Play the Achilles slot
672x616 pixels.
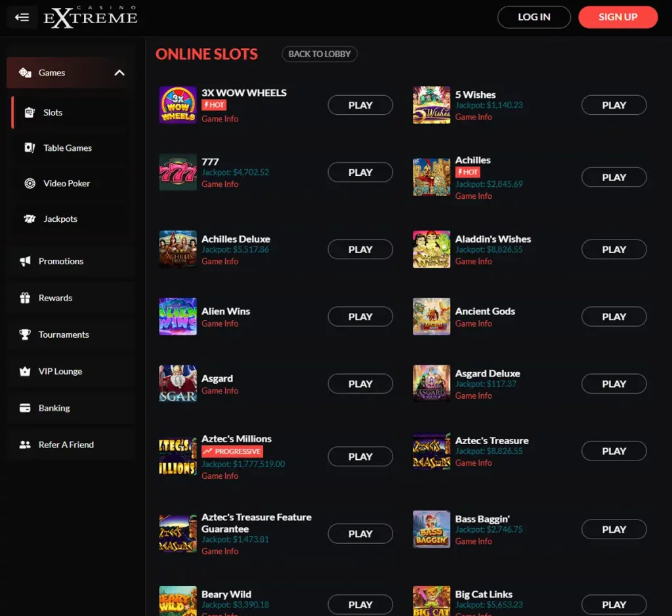614,177
